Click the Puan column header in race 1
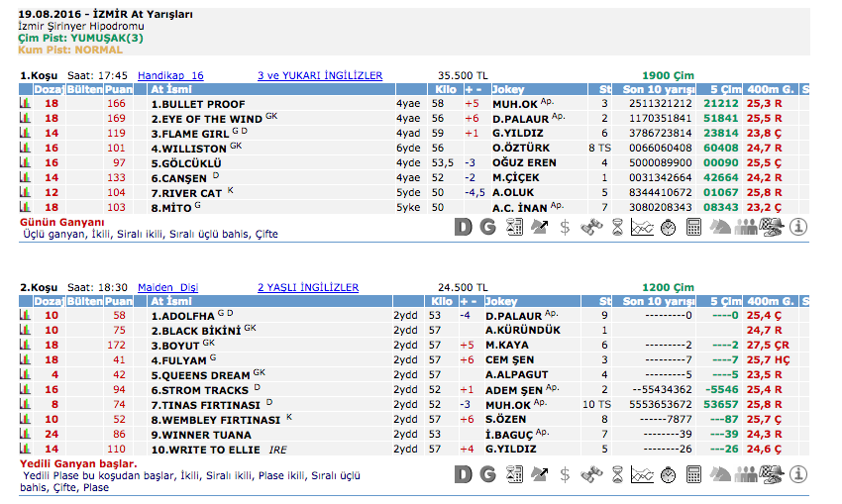The height and width of the screenshot is (504, 842). coord(117,89)
